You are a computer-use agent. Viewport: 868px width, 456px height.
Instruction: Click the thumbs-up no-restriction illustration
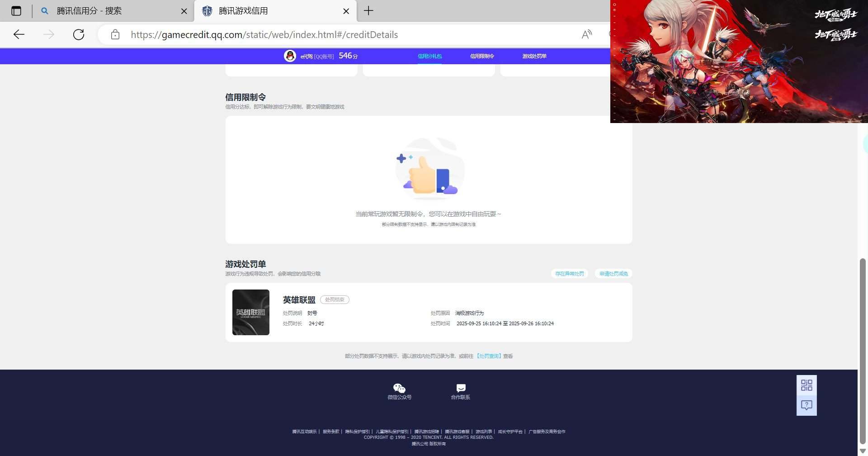(x=429, y=169)
